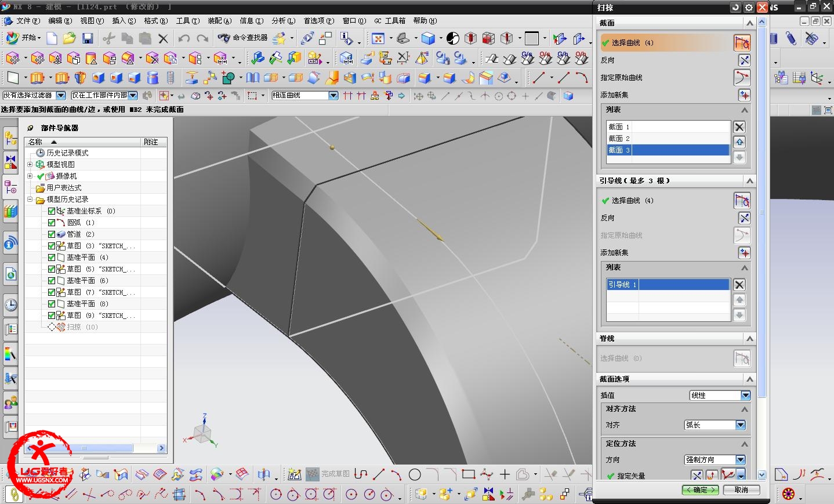The width and height of the screenshot is (834, 504).
Task: Click the 添加新集 icon under 截面
Action: point(744,95)
